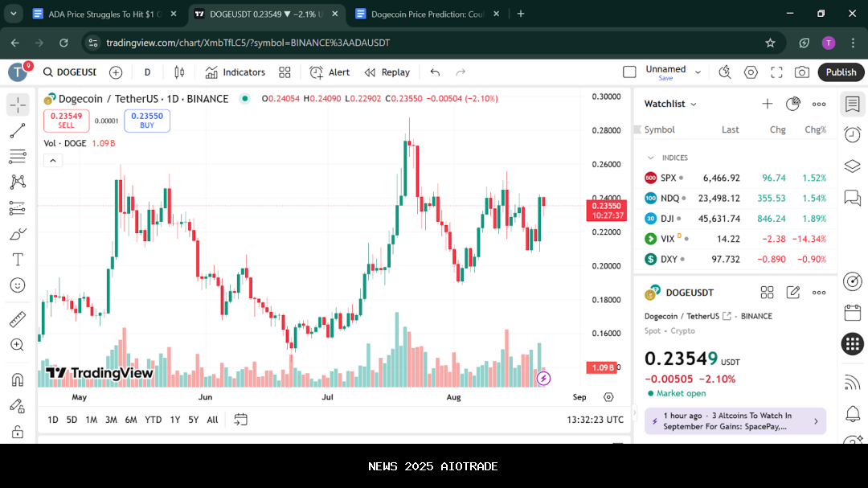Open the Indicators menu

point(235,72)
